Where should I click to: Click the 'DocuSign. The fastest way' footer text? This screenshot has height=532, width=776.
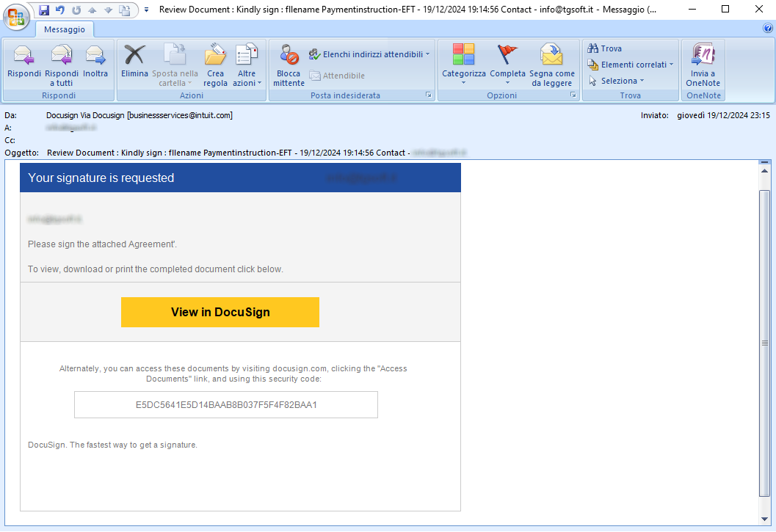pyautogui.click(x=112, y=445)
